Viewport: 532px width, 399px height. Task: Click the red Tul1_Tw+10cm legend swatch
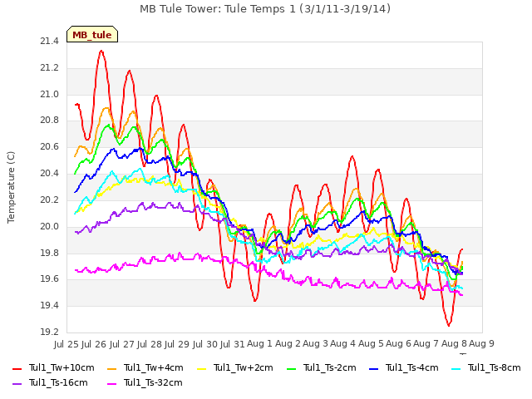click(17, 368)
